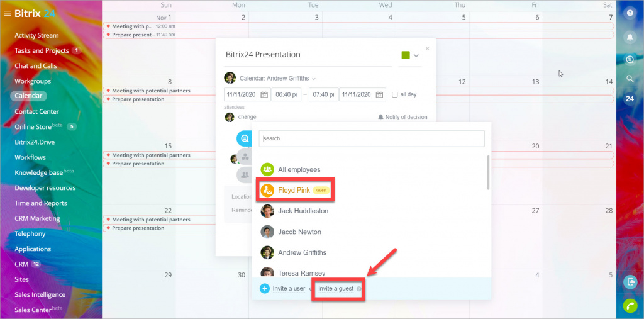Open the notifications bell icon
The height and width of the screenshot is (319, 644).
coord(630,37)
